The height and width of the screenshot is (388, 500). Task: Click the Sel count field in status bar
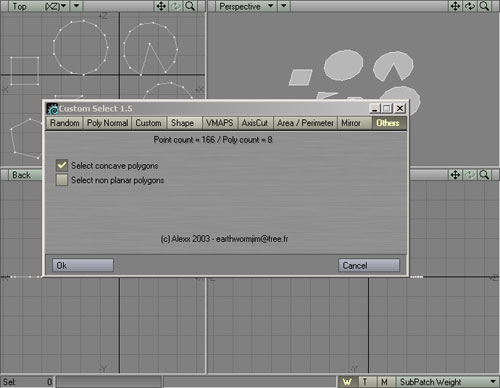tap(27, 382)
